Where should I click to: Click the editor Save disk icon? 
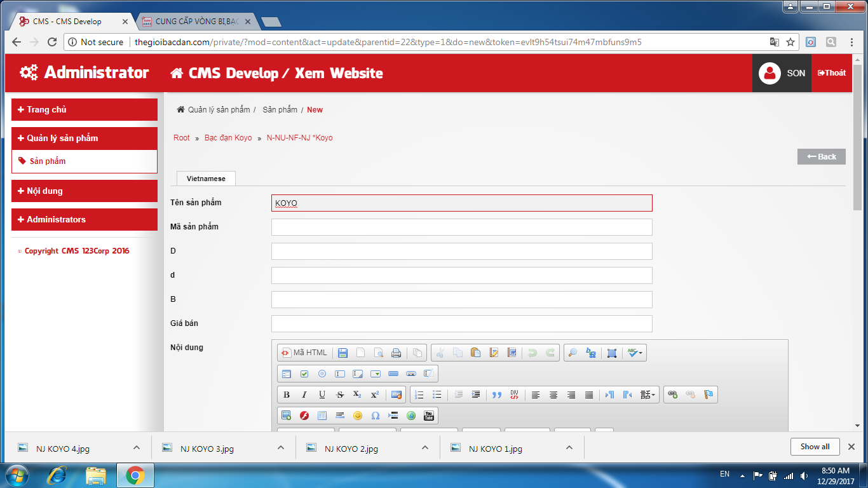tap(342, 353)
